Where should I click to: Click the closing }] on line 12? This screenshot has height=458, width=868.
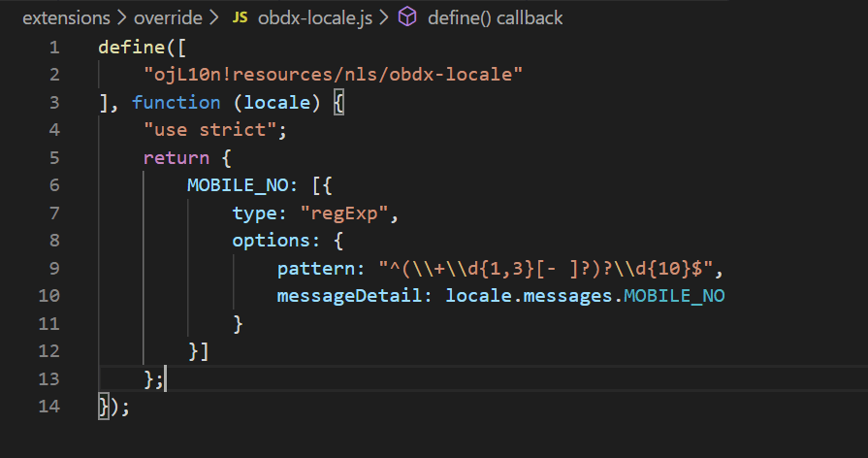[x=198, y=351]
